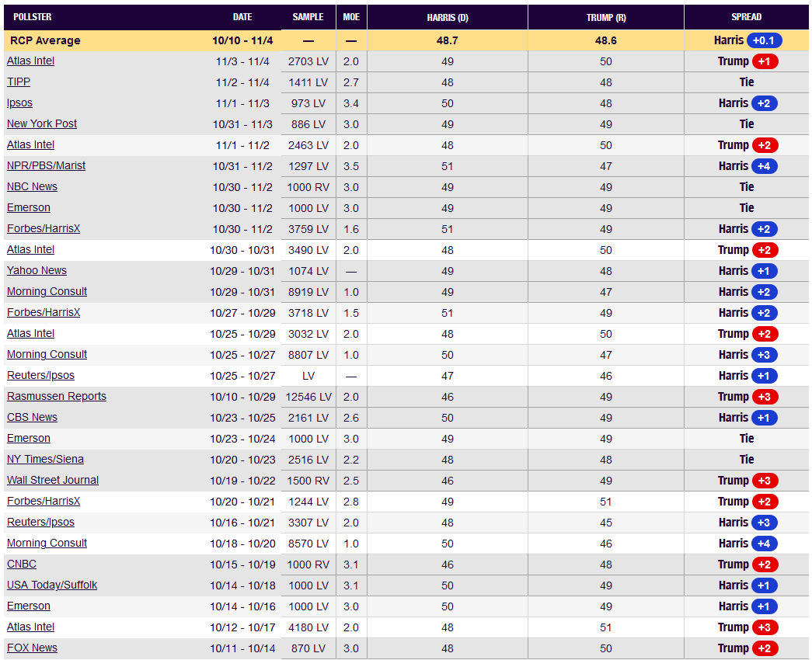Click the SAMPLE column header
The height and width of the screenshot is (660, 812).
coord(308,17)
